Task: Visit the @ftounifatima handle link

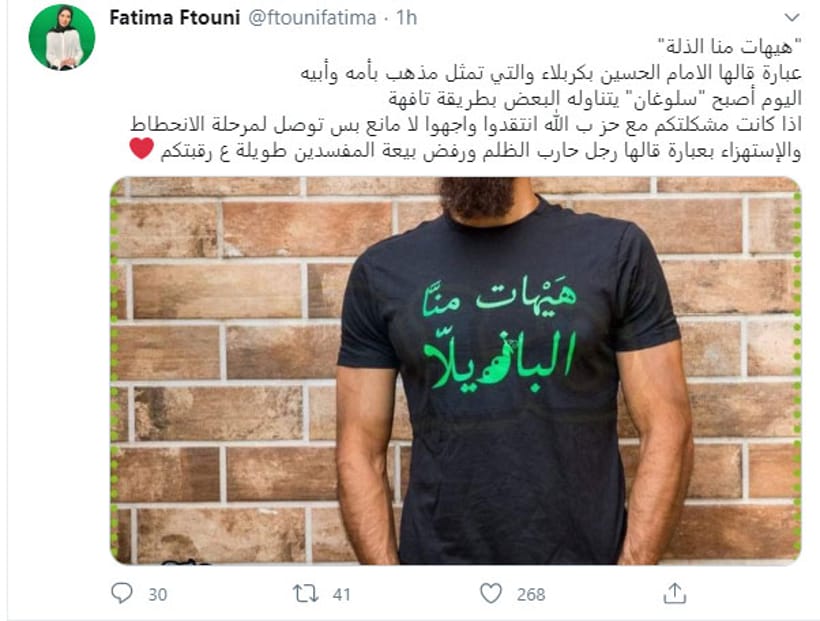Action: pyautogui.click(x=312, y=18)
